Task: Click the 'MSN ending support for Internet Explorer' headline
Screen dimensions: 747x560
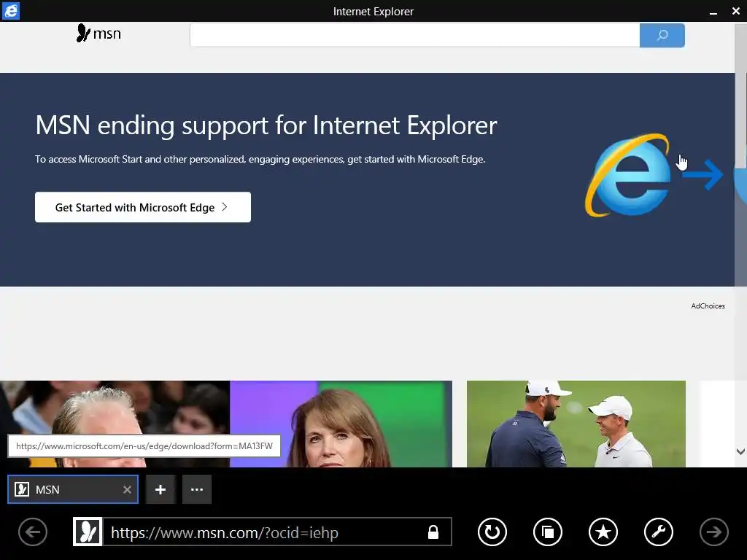Action: click(266, 125)
